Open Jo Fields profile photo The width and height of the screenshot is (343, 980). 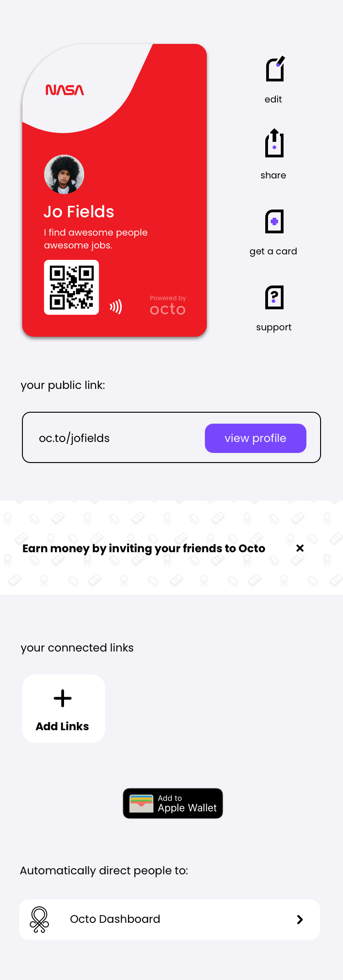(x=64, y=174)
